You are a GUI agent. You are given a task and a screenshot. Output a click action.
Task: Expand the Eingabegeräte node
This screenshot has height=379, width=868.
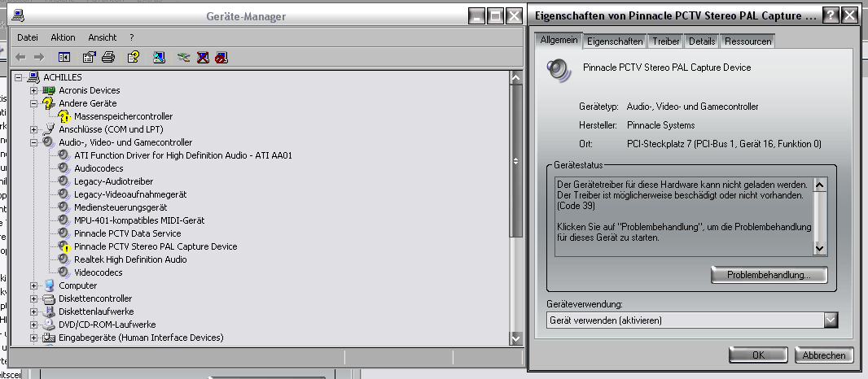33,338
